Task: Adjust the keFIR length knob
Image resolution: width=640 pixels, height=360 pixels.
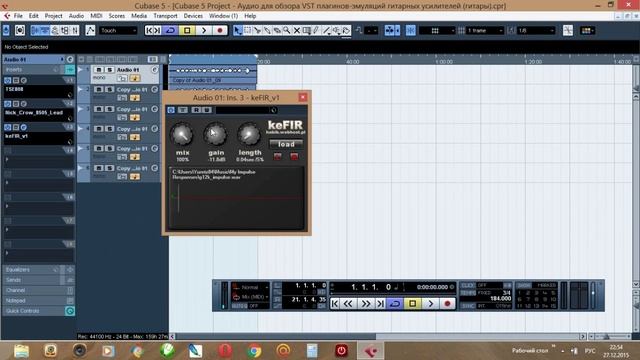Action: (249, 135)
